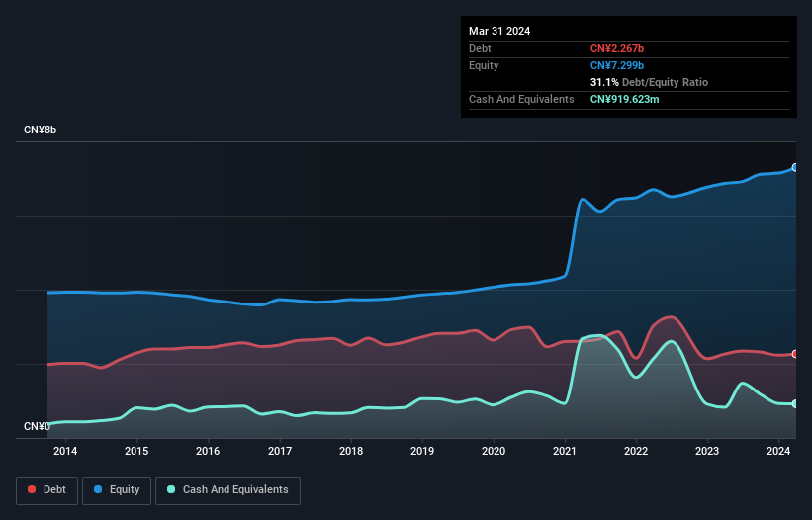Viewport: 812px width, 520px height.
Task: Click the teal Cash legend dot
Action: pyautogui.click(x=171, y=489)
